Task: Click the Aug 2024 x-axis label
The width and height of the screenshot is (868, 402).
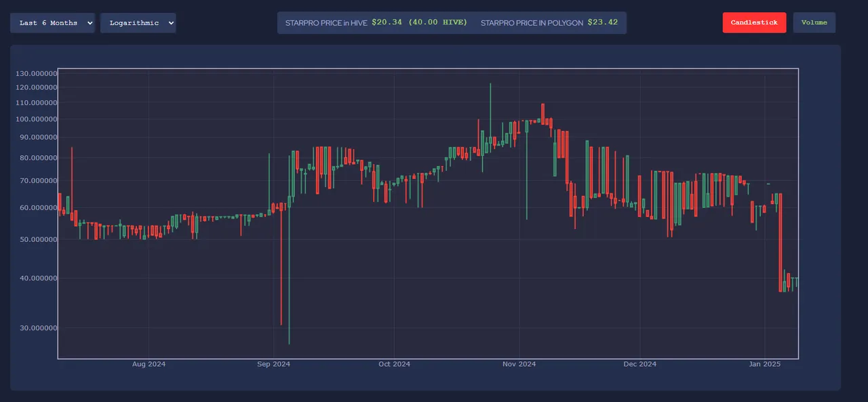Action: 149,364
